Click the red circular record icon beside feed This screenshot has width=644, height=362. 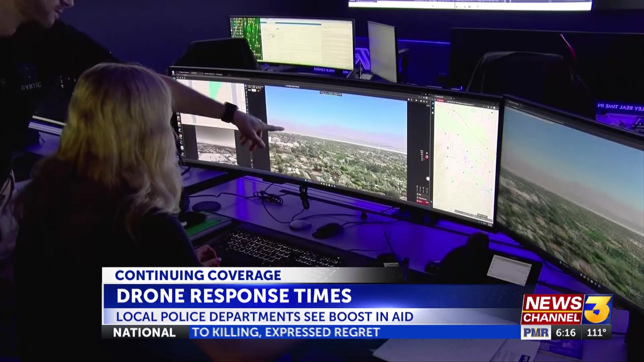tap(427, 157)
